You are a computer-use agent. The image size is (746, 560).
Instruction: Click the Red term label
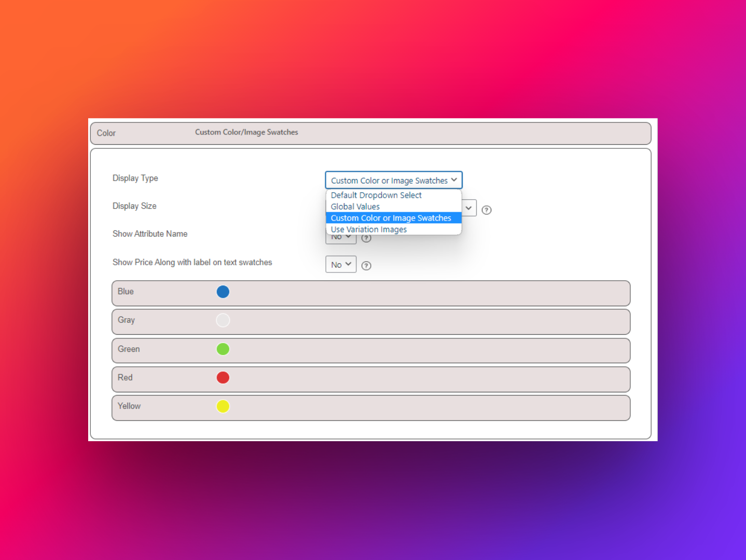(x=125, y=378)
